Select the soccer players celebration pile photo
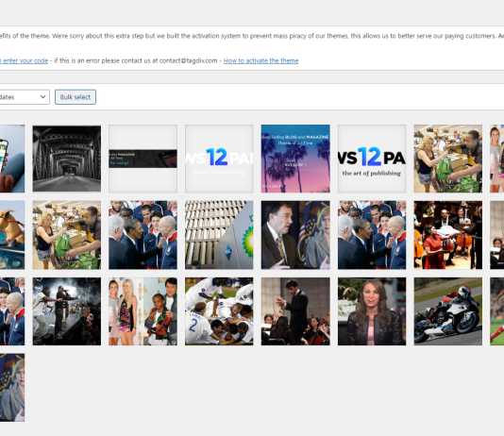 [x=219, y=311]
